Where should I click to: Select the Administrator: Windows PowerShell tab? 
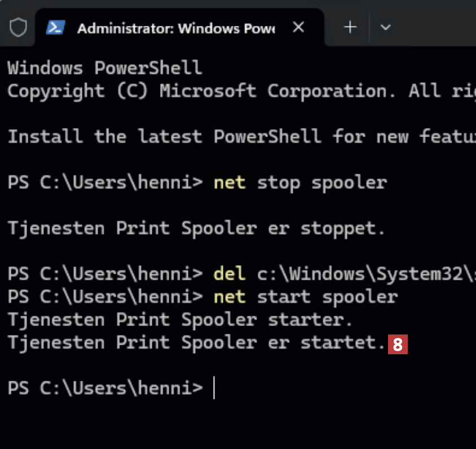tap(175, 28)
